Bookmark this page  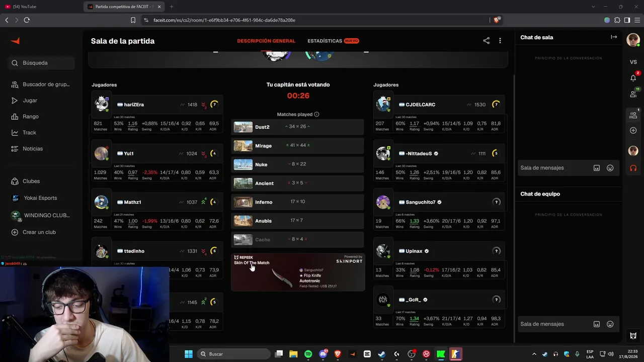pyautogui.click(x=133, y=20)
